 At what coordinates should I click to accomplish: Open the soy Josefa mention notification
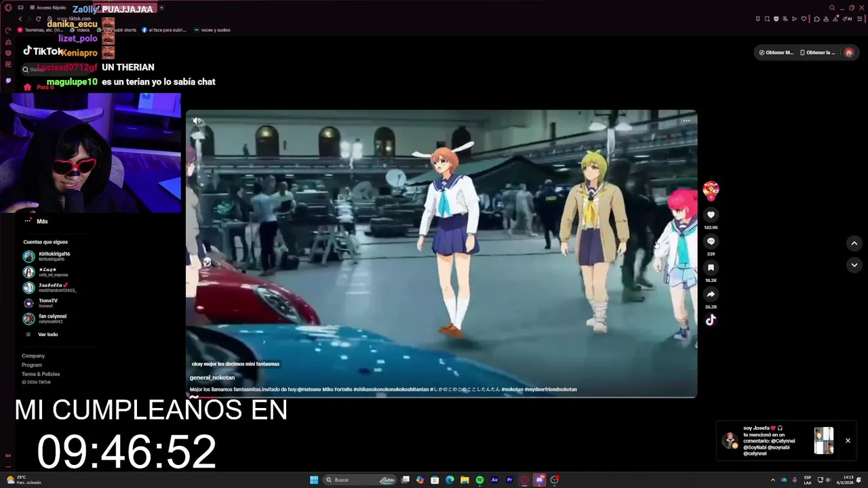pyautogui.click(x=768, y=441)
